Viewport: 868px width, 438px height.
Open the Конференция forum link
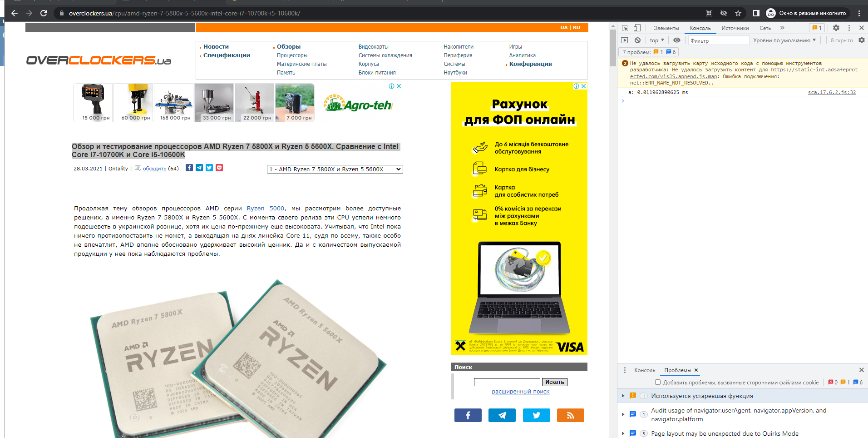530,64
